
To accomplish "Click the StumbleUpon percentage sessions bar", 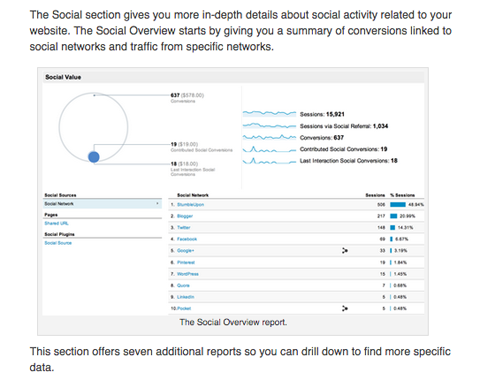I will [398, 205].
